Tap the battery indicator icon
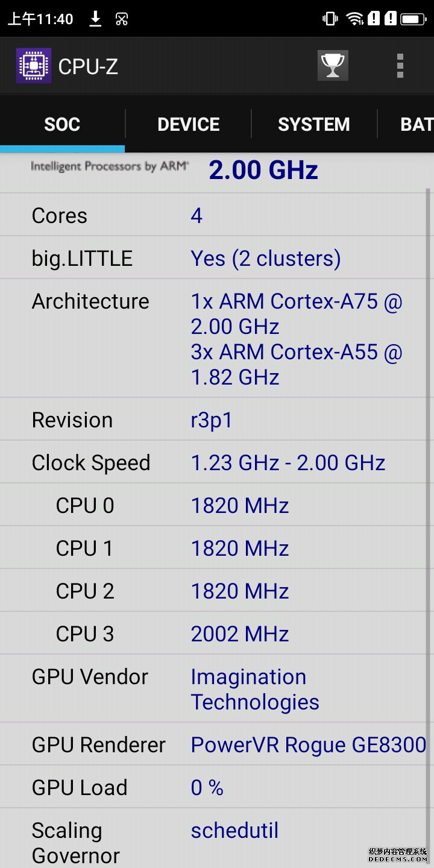The width and height of the screenshot is (434, 868). click(414, 19)
